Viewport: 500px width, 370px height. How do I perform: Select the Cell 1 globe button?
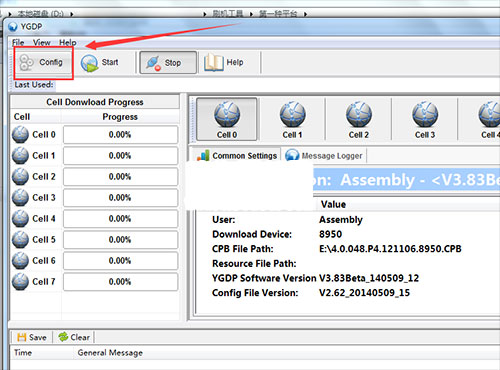[x=292, y=119]
